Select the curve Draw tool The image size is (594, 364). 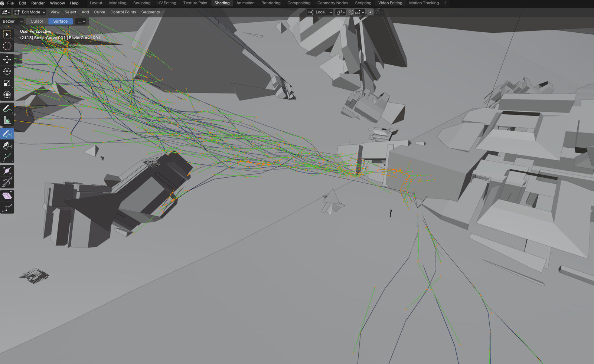point(7,134)
